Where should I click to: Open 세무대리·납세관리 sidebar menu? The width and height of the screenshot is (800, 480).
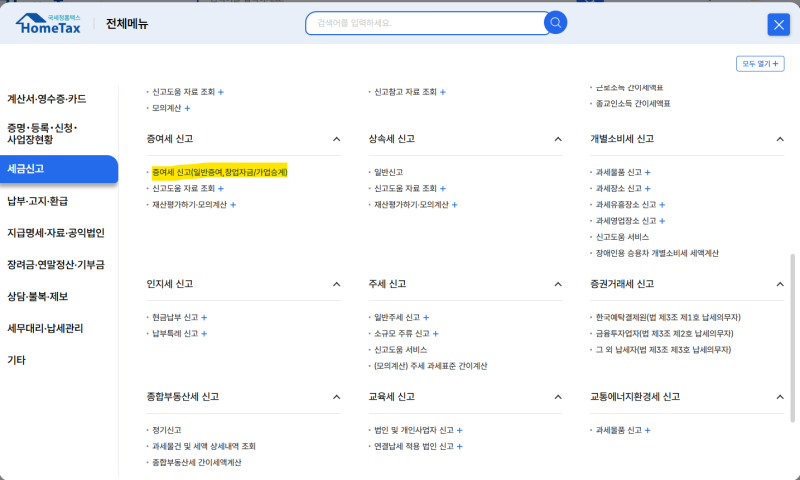click(x=45, y=329)
